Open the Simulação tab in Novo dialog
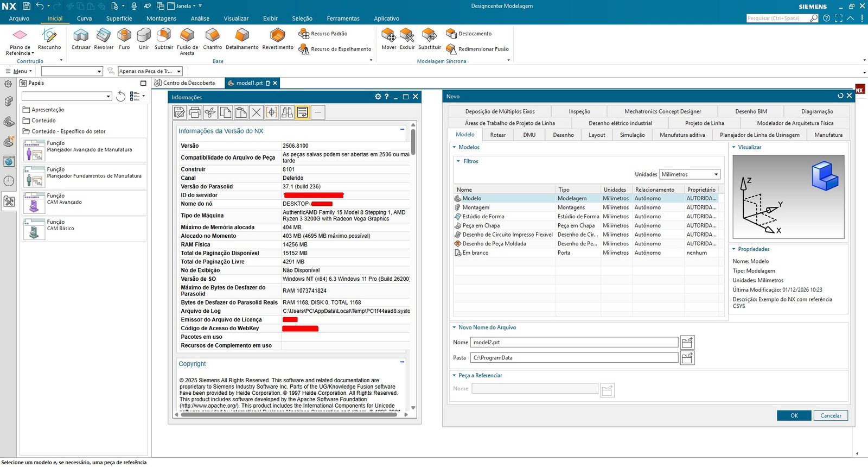This screenshot has height=467, width=868. pyautogui.click(x=632, y=135)
